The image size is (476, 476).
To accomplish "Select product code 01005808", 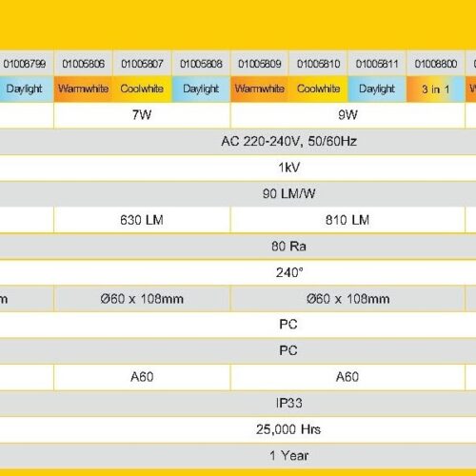I will (201, 64).
